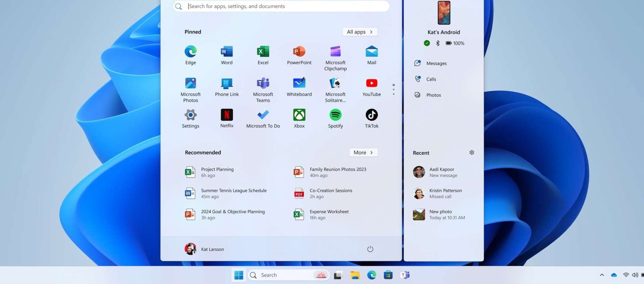Show More recommended files
Image resolution: width=644 pixels, height=284 pixels.
click(364, 152)
